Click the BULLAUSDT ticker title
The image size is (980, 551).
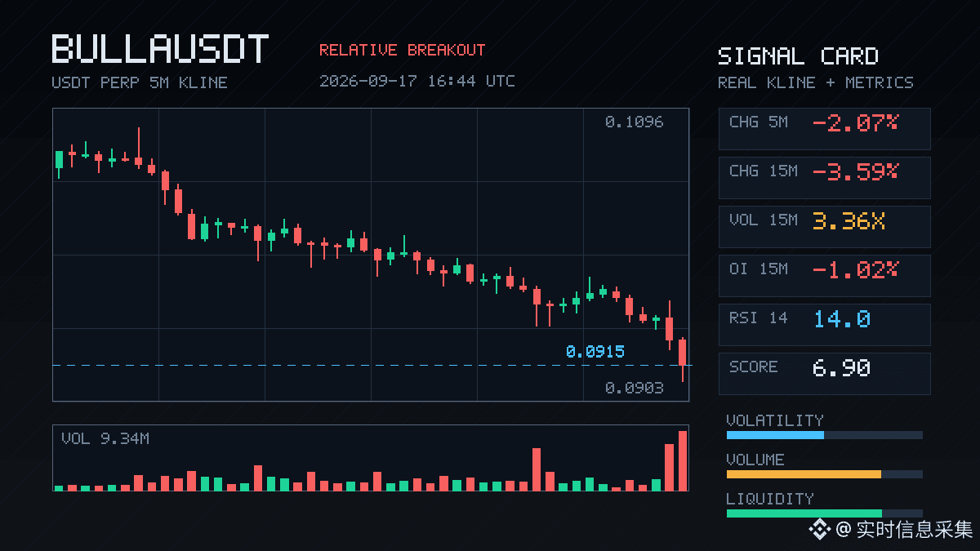pos(160,49)
